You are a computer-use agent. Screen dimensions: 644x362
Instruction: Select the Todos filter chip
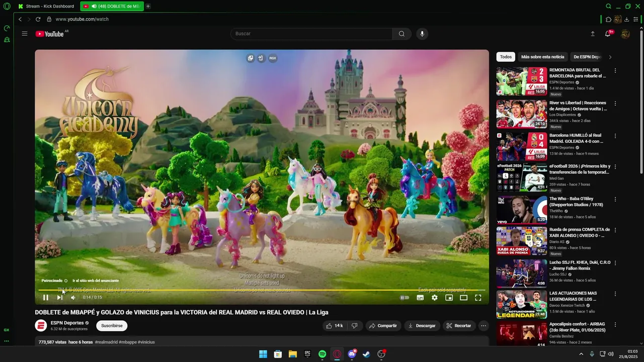click(x=506, y=57)
